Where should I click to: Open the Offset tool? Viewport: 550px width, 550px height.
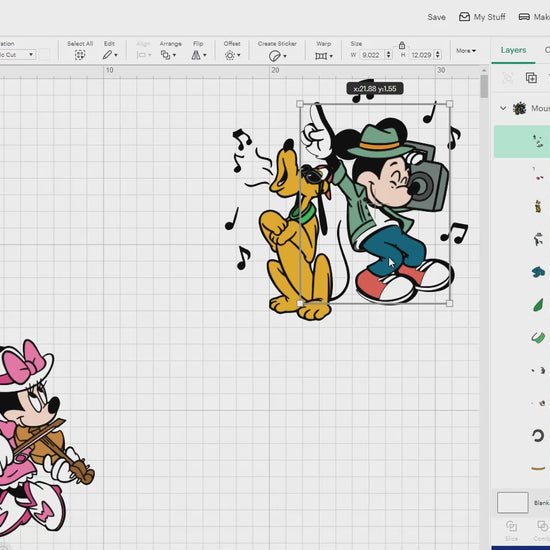click(230, 55)
